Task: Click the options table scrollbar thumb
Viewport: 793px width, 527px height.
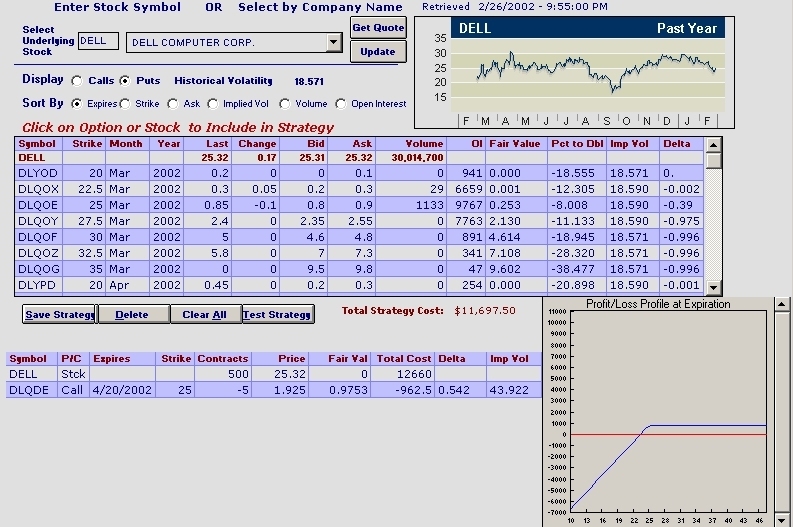Action: (713, 161)
